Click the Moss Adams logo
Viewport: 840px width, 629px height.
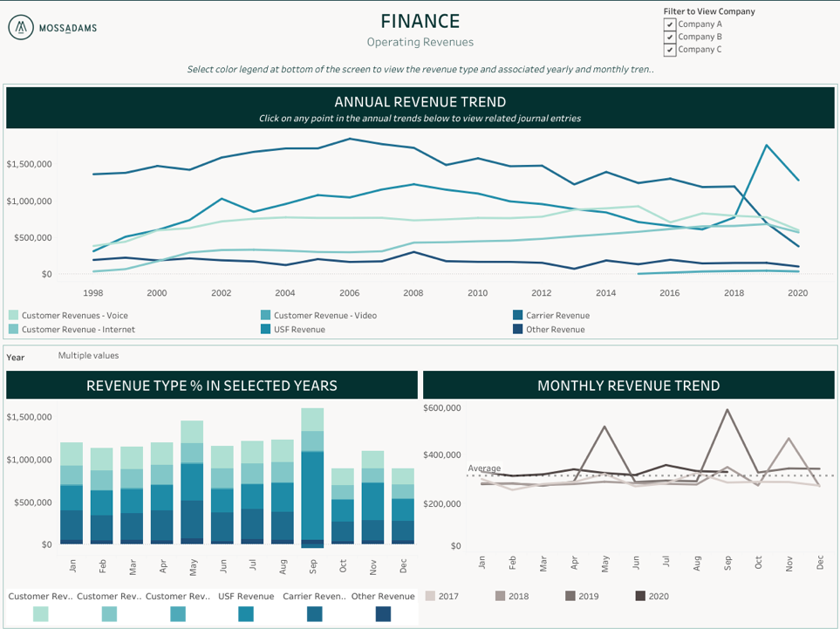(x=52, y=27)
